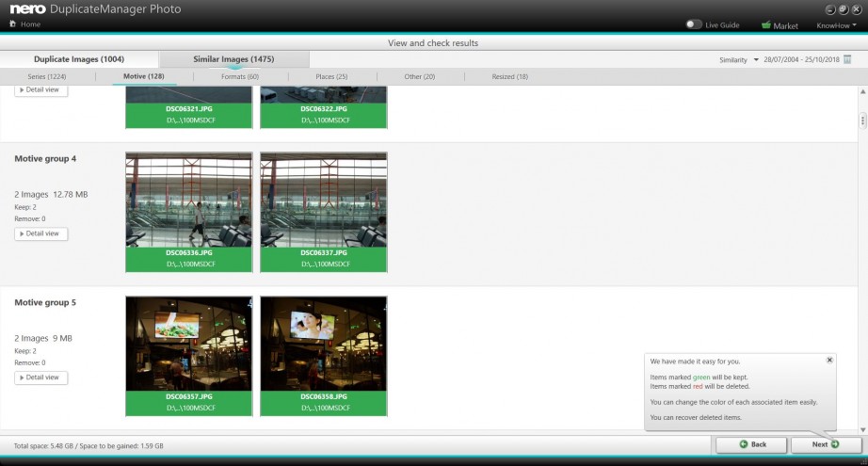This screenshot has height=466, width=868.
Task: Click the scrollbar down arrow
Action: click(861, 427)
